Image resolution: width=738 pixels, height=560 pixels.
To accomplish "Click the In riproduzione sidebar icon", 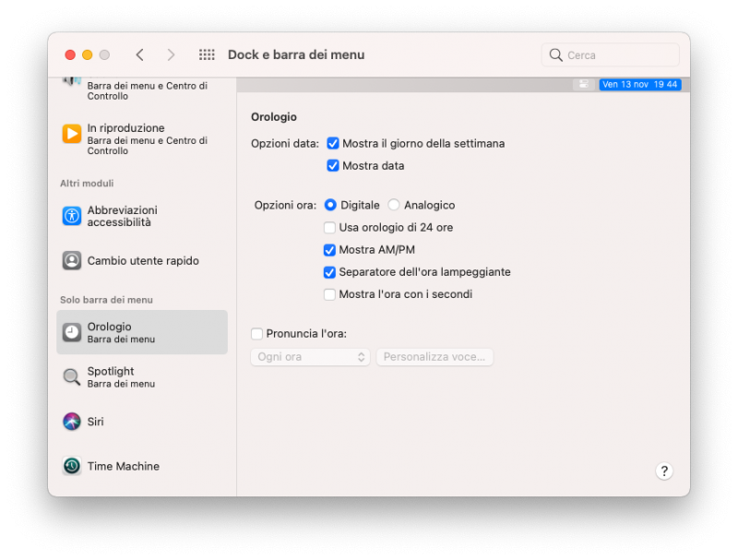I will pyautogui.click(x=72, y=134).
